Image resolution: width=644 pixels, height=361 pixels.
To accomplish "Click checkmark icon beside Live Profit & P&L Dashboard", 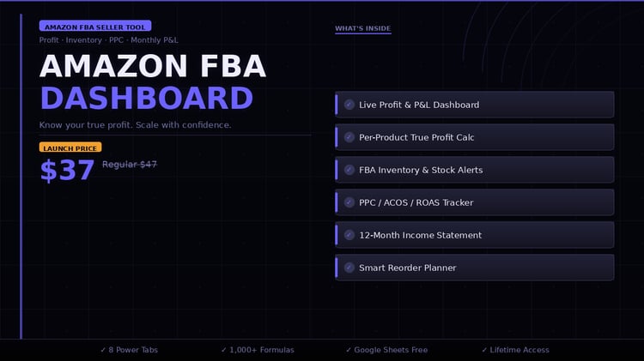I will 349,105.
